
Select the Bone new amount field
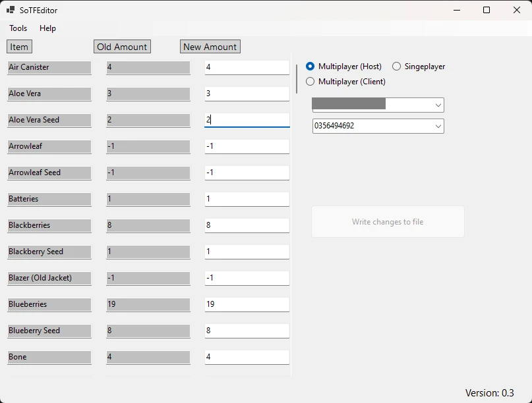point(247,357)
